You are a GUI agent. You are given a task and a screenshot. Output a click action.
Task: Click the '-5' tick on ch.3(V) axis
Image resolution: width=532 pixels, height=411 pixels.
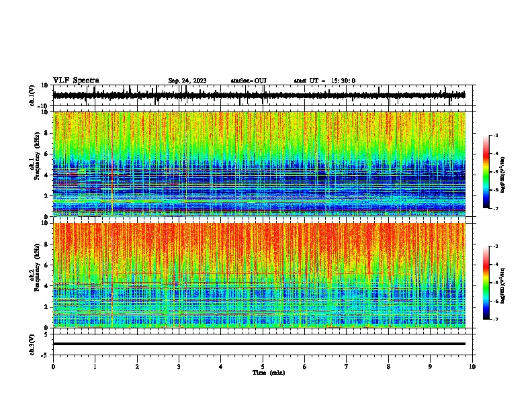click(x=45, y=355)
